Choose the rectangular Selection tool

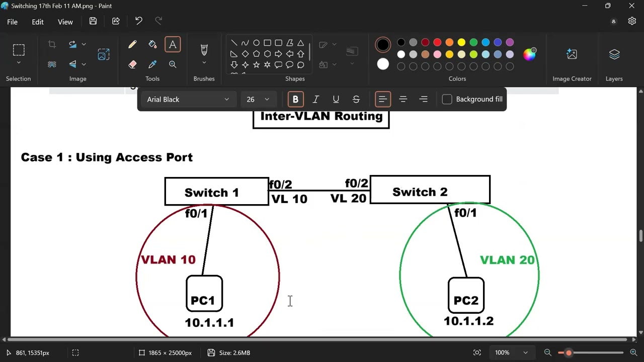(19, 50)
